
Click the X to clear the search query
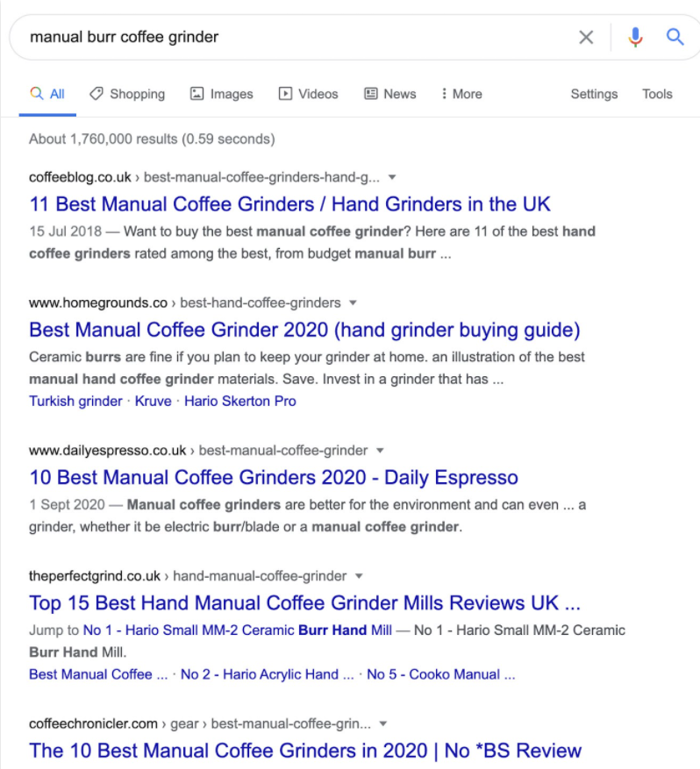(x=586, y=37)
